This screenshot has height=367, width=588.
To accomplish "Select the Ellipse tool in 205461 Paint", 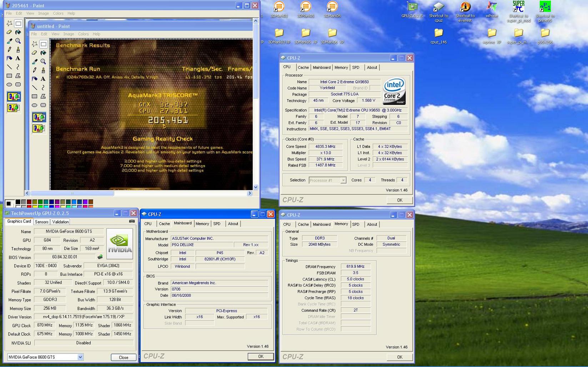I will click(9, 85).
